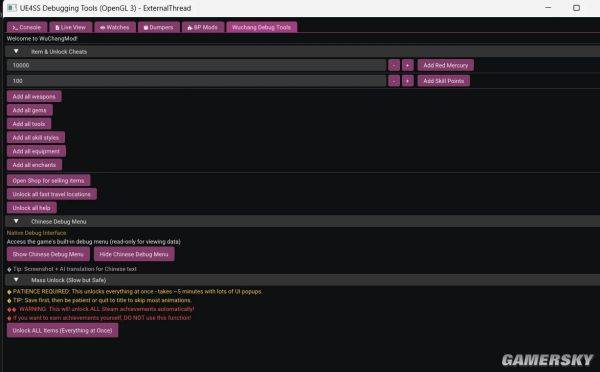The image size is (600, 372).
Task: Increase the Red Mercury amount with plus
Action: (408, 65)
